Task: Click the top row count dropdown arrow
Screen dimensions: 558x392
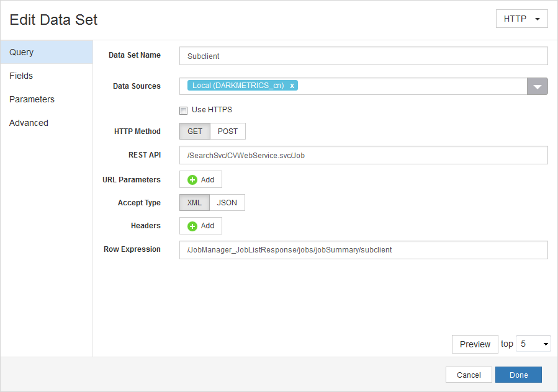Action: [x=544, y=344]
